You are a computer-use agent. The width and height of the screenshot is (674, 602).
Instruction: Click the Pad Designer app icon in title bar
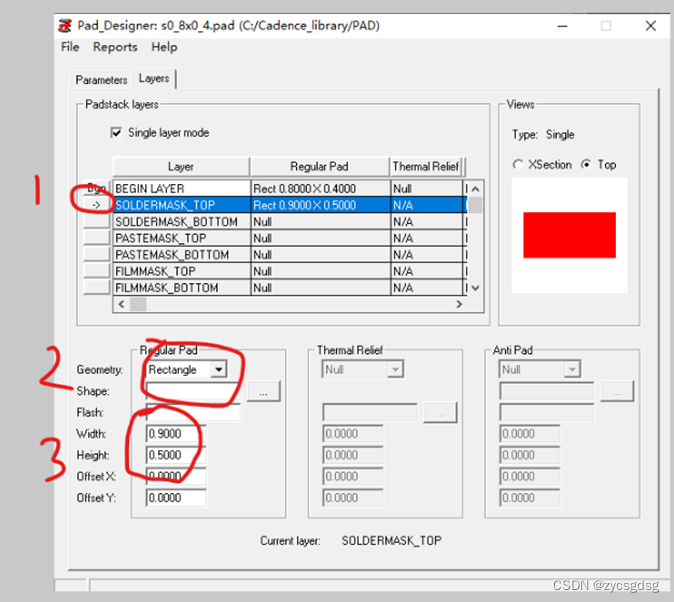pyautogui.click(x=65, y=25)
